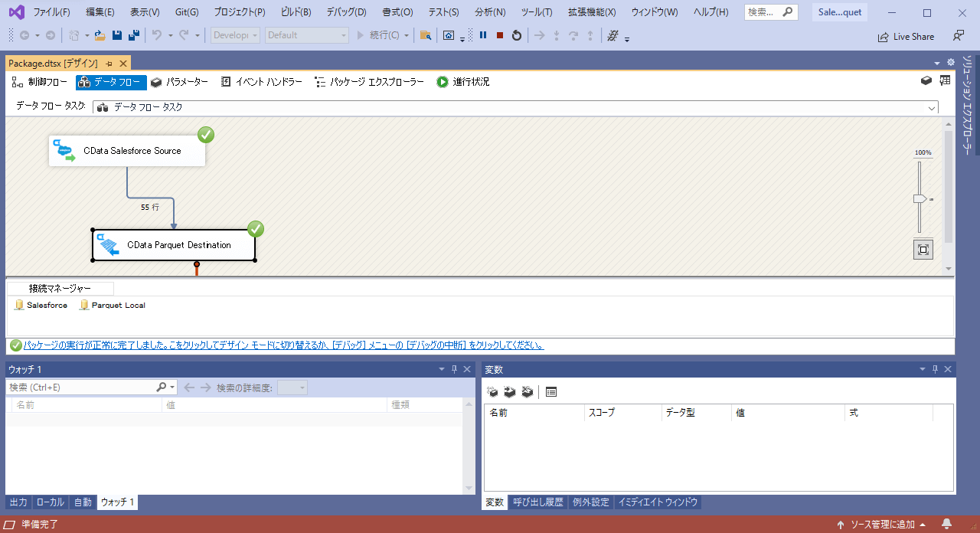The image size is (980, 533).
Task: Switch to the イミディエイト ウィンドウ tab
Action: tap(658, 502)
